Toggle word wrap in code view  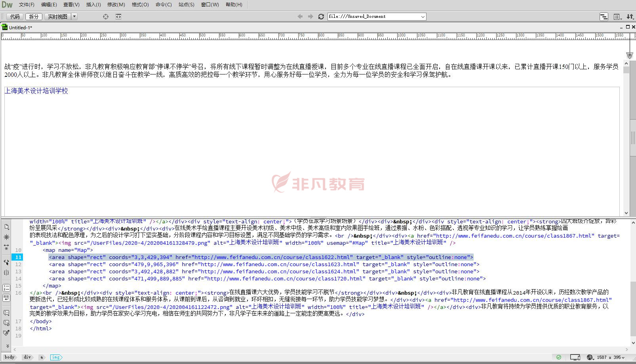pyautogui.click(x=6, y=298)
